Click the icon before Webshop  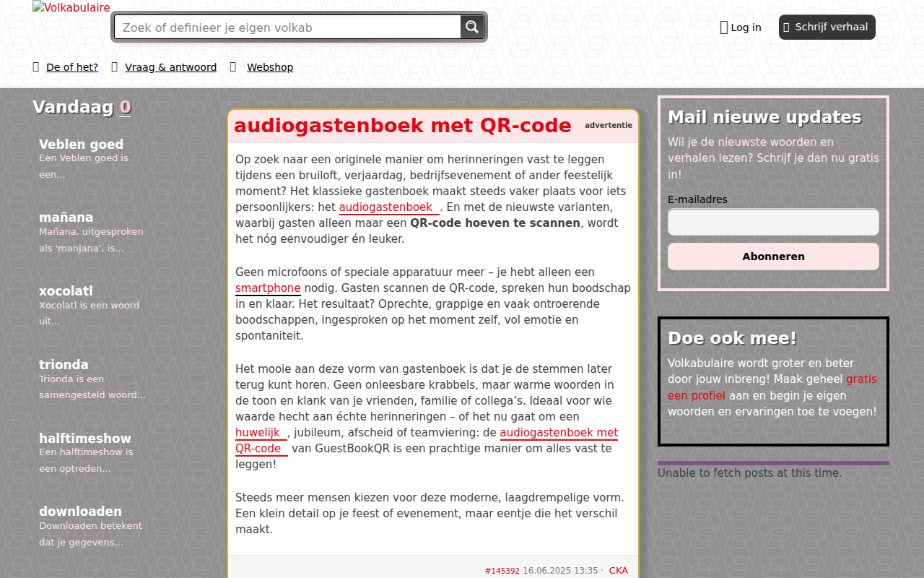[x=232, y=67]
